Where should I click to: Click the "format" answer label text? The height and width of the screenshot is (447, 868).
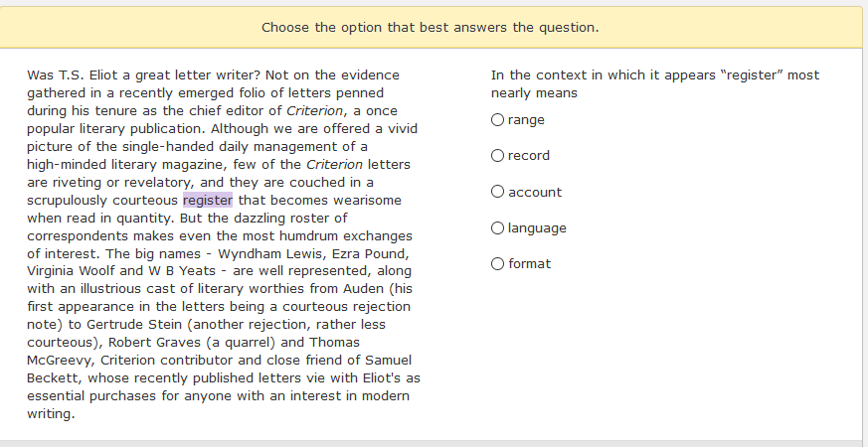529,264
